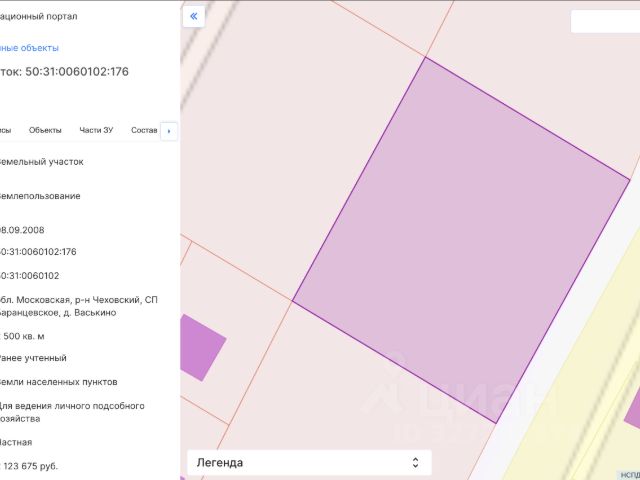Expand the Легенда dropdown
Viewport: 640px width, 480px height.
pyautogui.click(x=309, y=462)
